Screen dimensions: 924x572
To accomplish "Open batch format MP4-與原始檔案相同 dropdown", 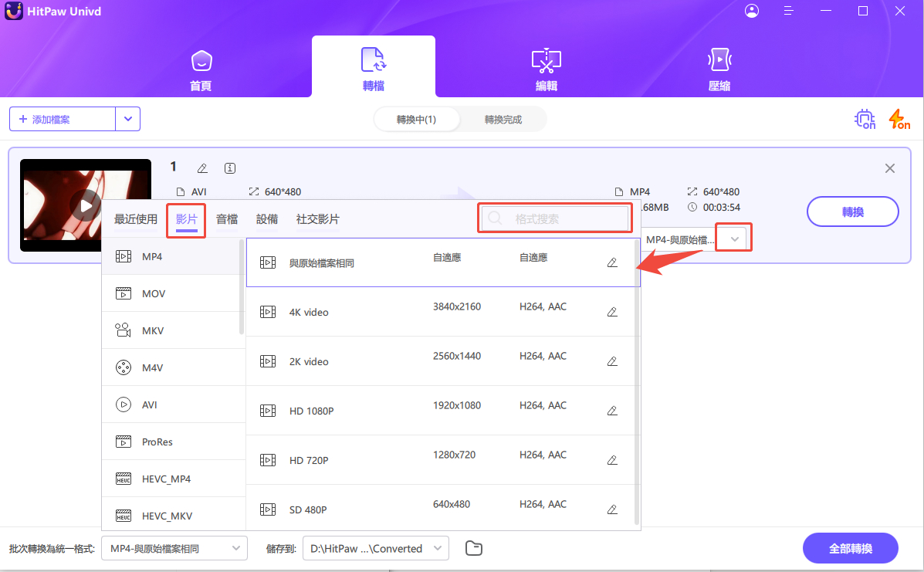I will tap(174, 548).
